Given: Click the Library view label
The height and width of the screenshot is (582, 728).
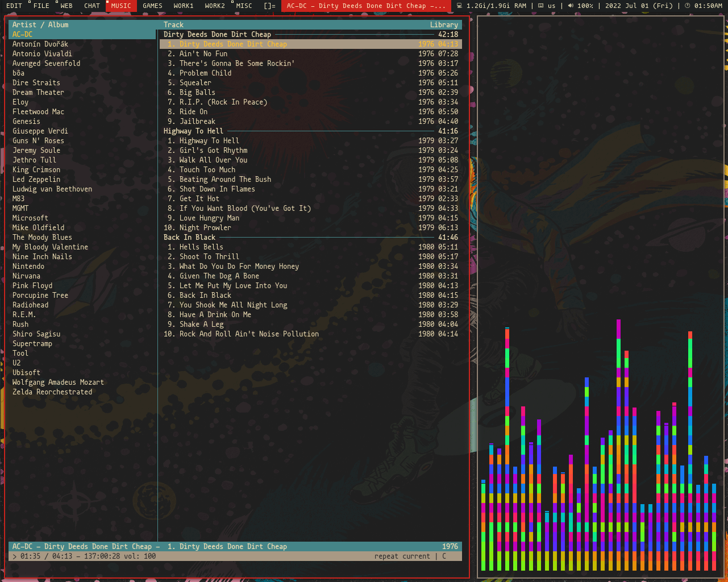Looking at the screenshot, I should tap(444, 25).
